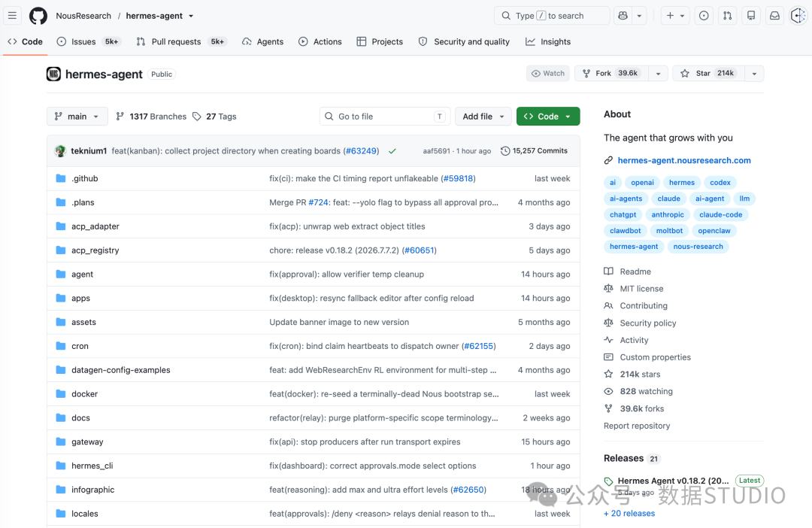Open the Fork options dropdown arrow

pyautogui.click(x=658, y=74)
